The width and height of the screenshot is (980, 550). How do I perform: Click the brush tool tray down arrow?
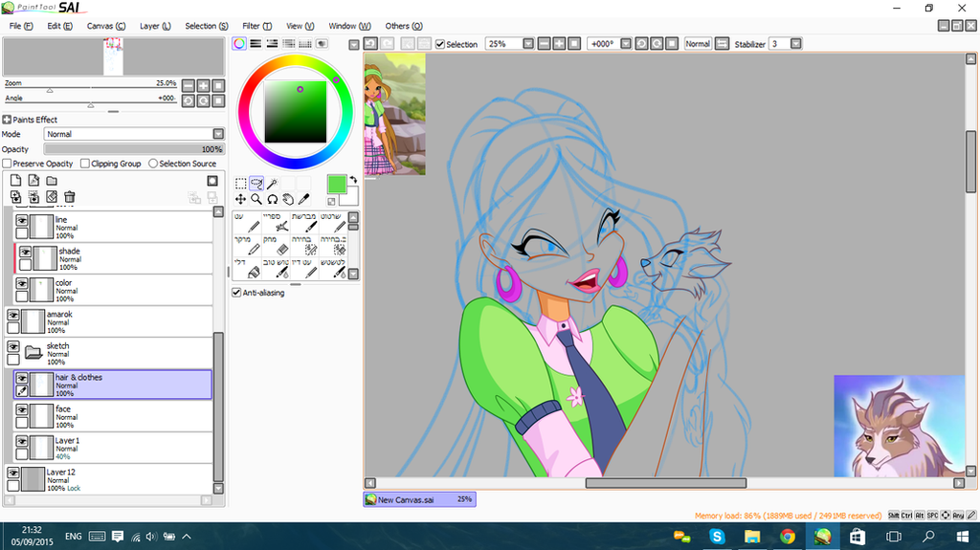[x=353, y=274]
